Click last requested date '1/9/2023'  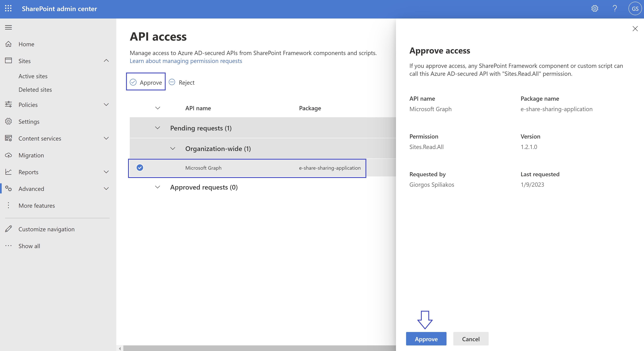point(532,185)
